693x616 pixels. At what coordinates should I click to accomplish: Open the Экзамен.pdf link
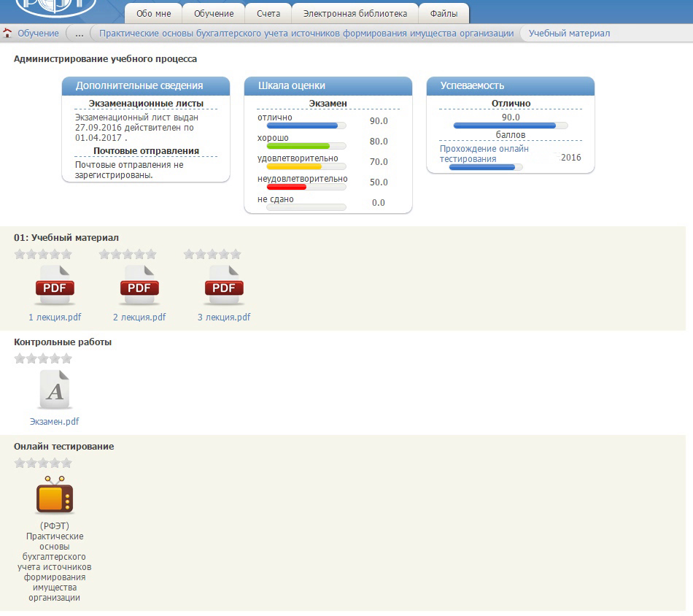tap(54, 421)
